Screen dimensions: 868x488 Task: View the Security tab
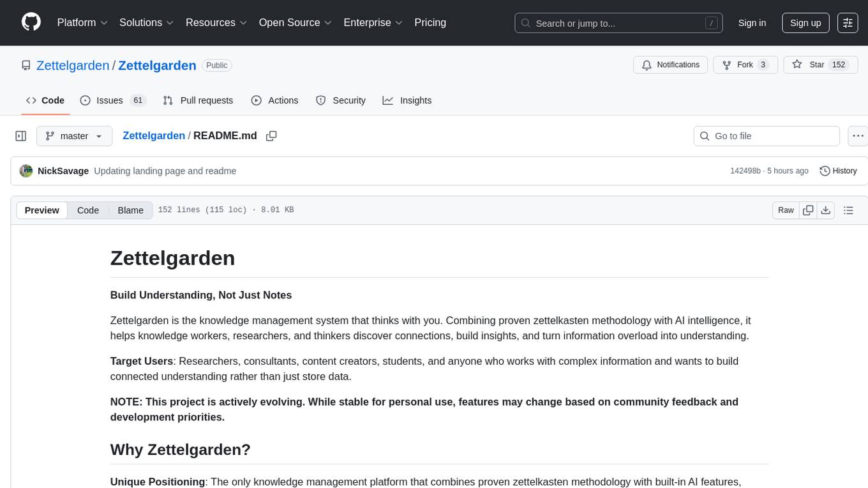(x=341, y=100)
